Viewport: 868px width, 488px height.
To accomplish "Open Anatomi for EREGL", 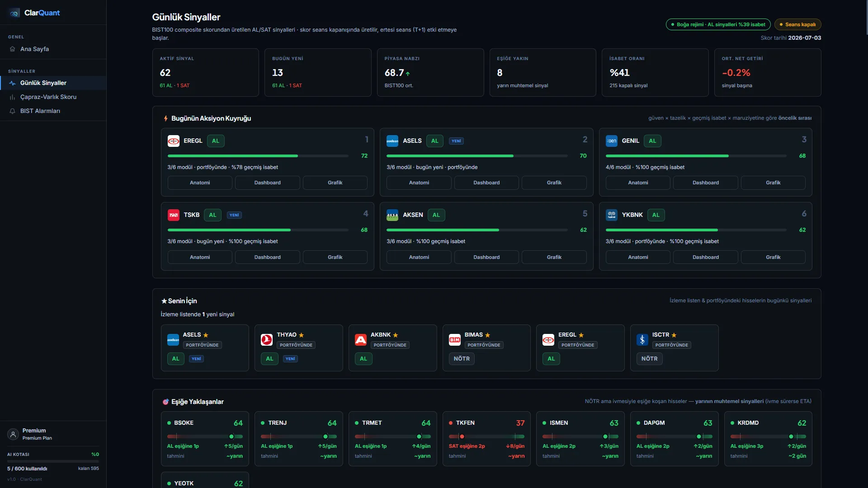I will click(x=200, y=183).
